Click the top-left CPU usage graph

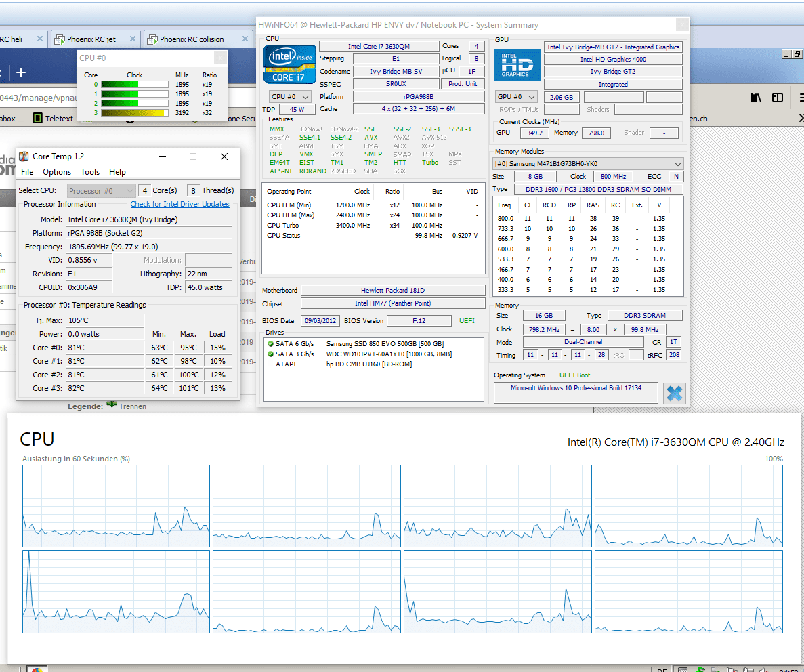click(x=117, y=506)
